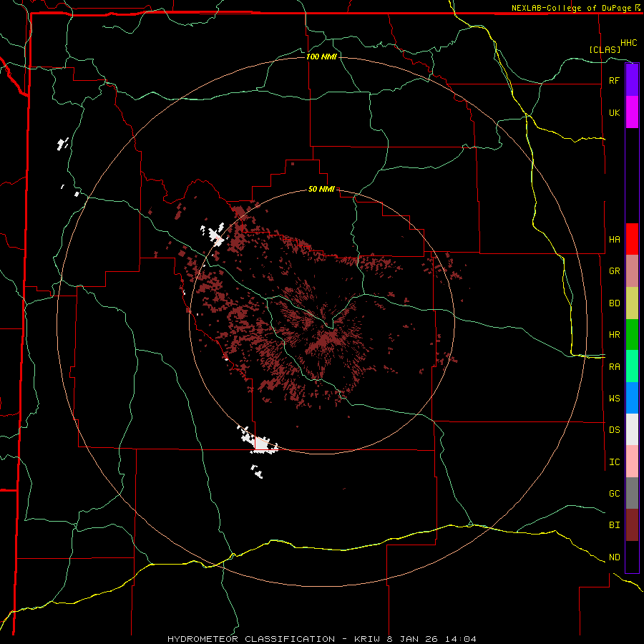Screen dimensions: 644x644
Task: Click the HHC product label
Action: [x=628, y=43]
